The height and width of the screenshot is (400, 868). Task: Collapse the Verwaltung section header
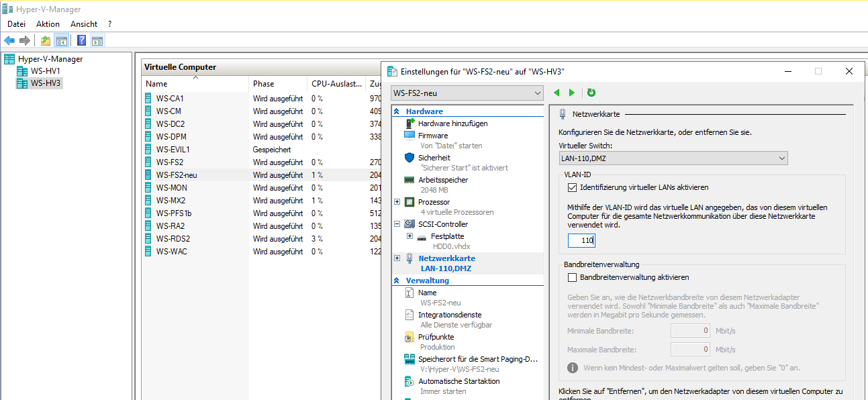click(396, 281)
